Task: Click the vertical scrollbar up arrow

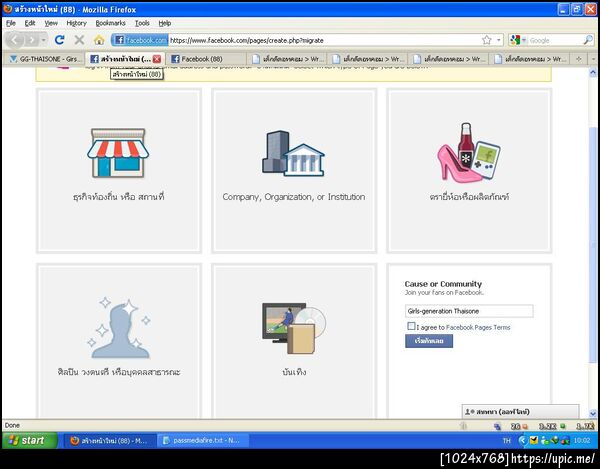Action: 593,72
